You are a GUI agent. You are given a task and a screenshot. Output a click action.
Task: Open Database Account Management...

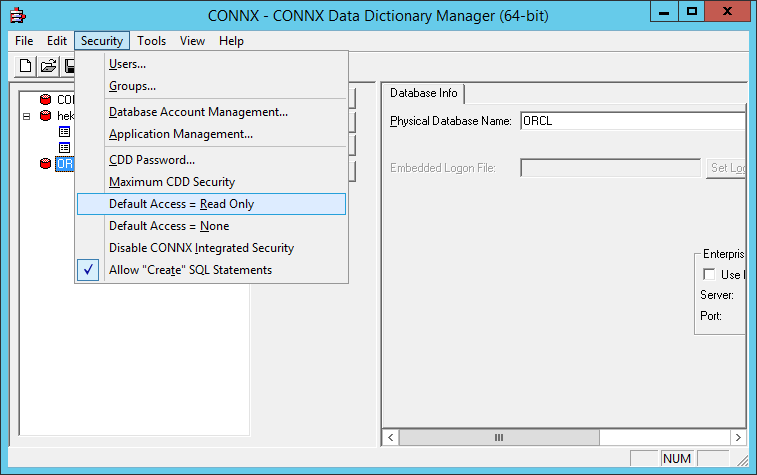pos(211,112)
